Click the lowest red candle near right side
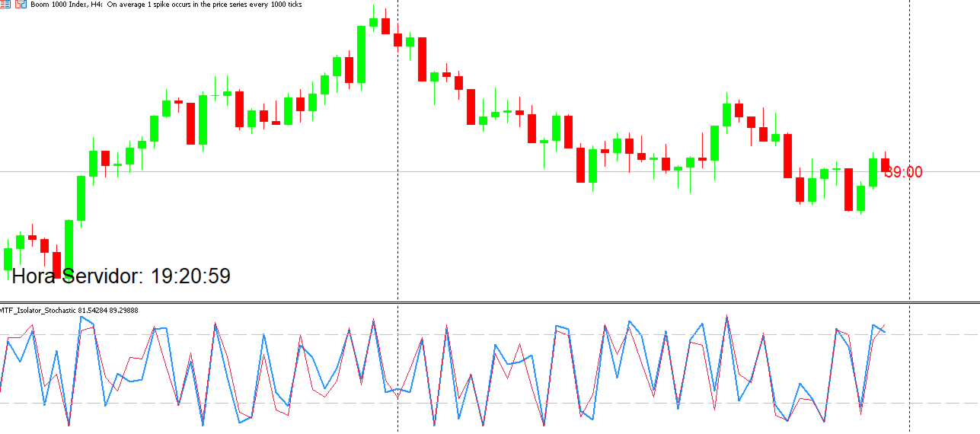The image size is (980, 434). pyautogui.click(x=848, y=189)
